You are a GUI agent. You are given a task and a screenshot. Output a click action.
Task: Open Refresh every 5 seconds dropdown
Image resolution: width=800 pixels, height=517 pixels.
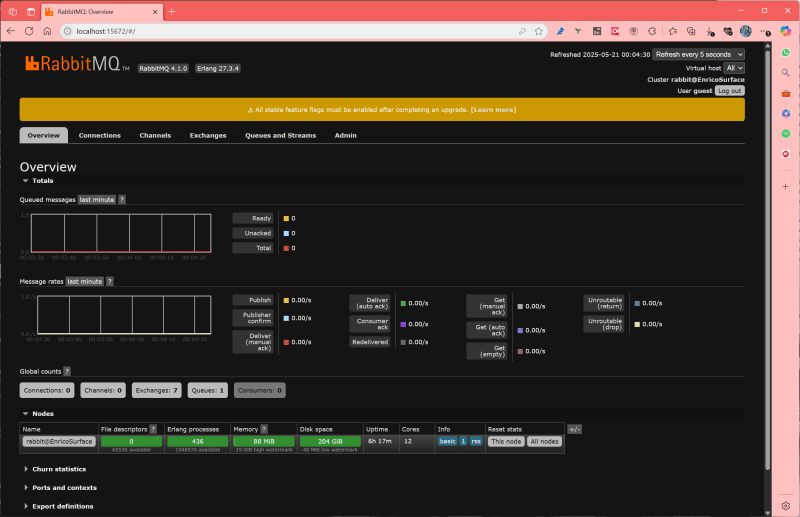(x=698, y=54)
